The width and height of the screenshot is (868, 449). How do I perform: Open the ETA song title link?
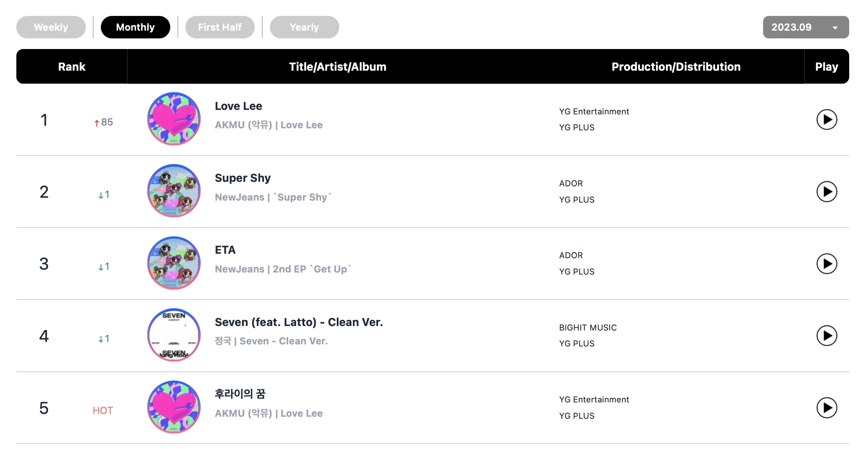pyautogui.click(x=225, y=250)
